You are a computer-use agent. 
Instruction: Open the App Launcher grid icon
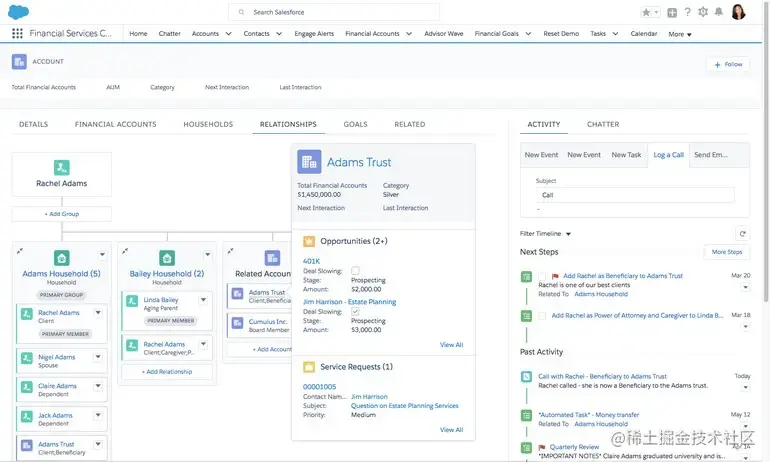point(17,33)
